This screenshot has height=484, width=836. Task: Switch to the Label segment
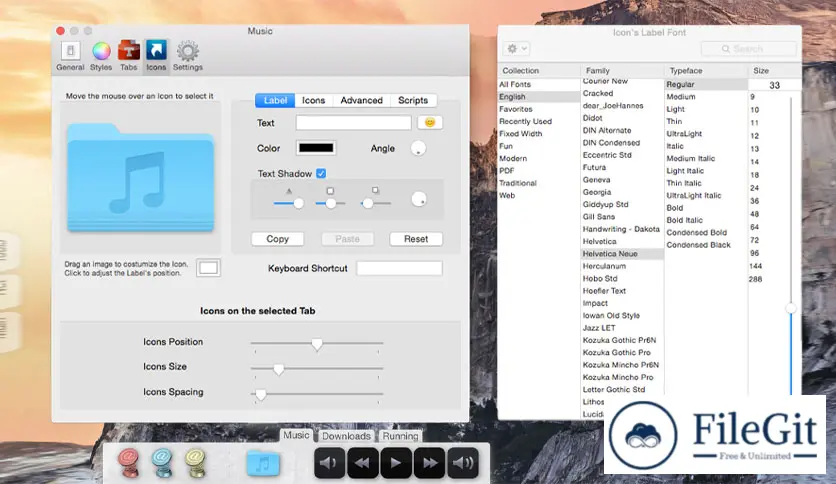[x=275, y=100]
